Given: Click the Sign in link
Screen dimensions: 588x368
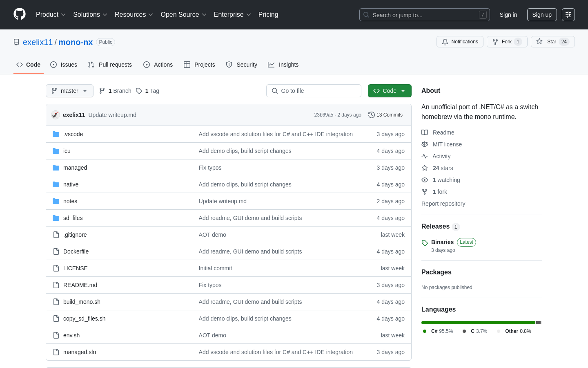Looking at the screenshot, I should (x=508, y=15).
